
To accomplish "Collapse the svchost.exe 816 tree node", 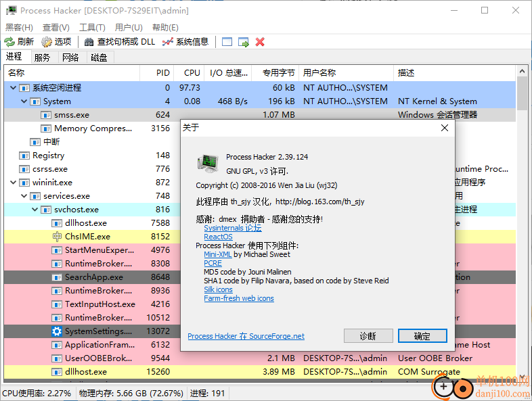I will coord(35,210).
